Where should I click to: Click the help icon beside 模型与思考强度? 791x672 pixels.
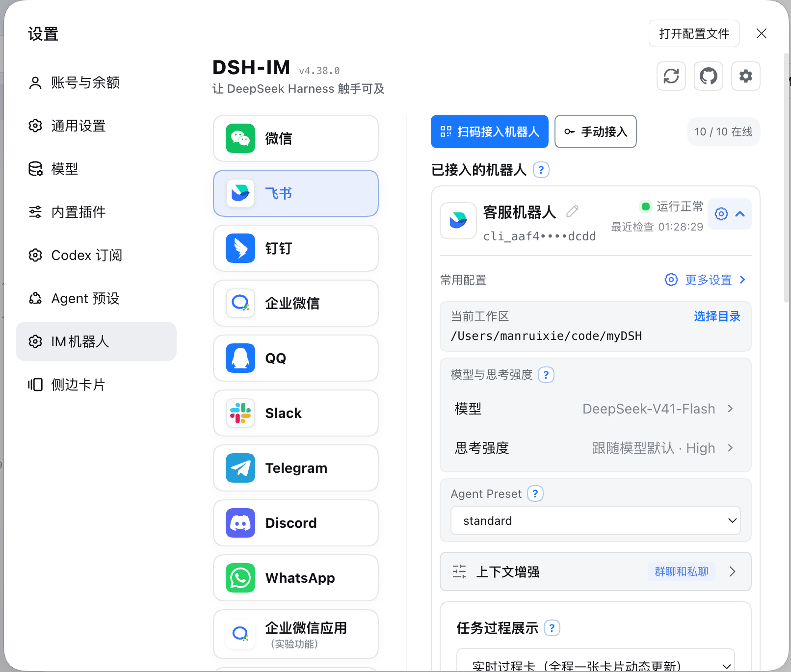click(546, 375)
